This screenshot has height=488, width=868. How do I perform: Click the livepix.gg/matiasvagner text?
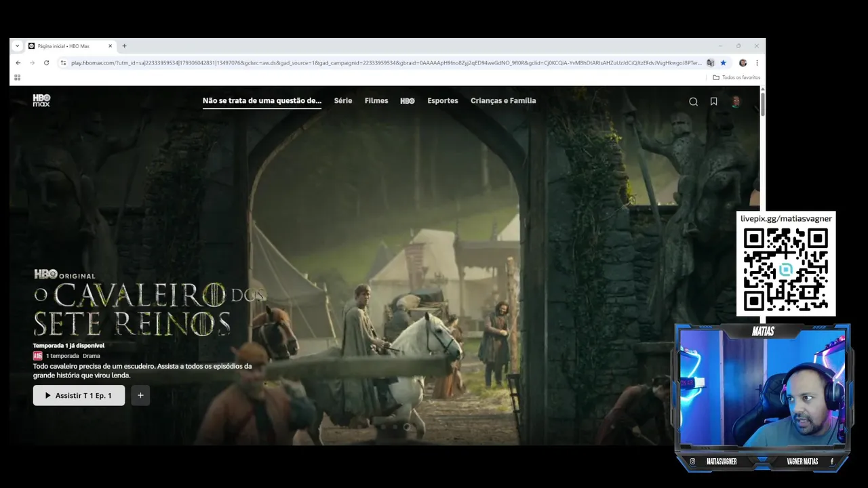tap(786, 219)
